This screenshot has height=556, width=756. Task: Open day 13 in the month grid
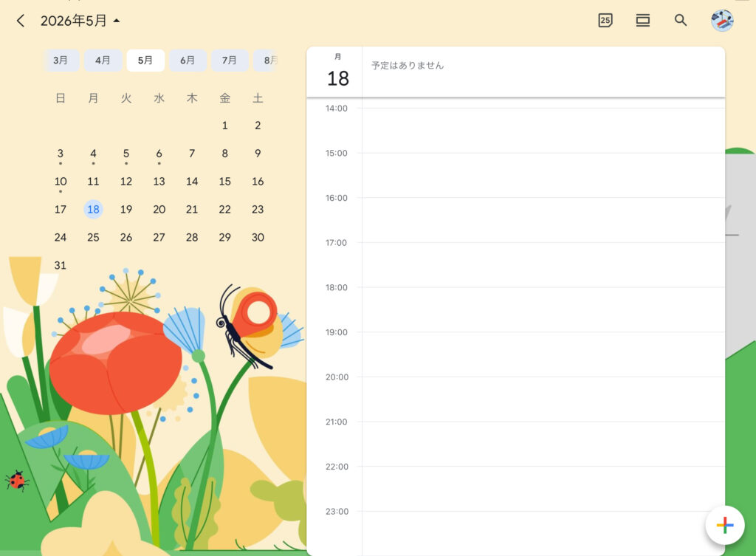pyautogui.click(x=159, y=182)
